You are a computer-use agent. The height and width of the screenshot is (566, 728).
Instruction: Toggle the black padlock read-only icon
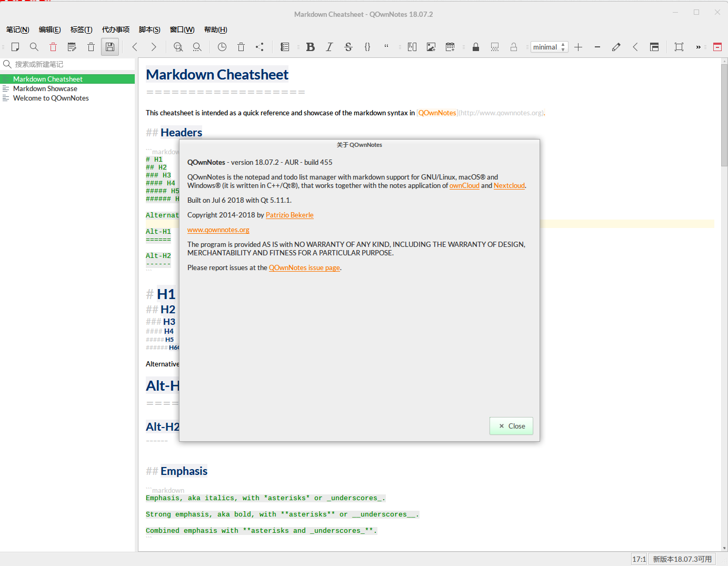click(476, 47)
